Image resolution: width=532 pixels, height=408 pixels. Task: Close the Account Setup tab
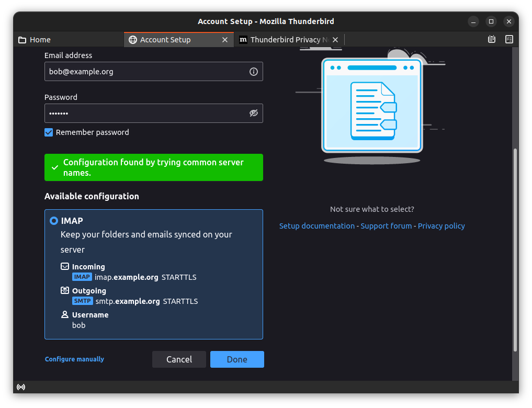pyautogui.click(x=225, y=40)
